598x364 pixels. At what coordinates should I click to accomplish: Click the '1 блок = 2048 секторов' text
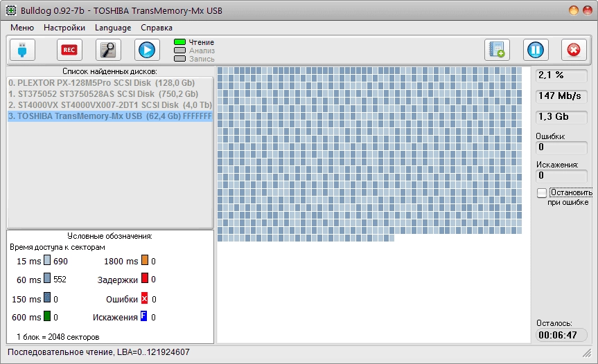pos(58,337)
